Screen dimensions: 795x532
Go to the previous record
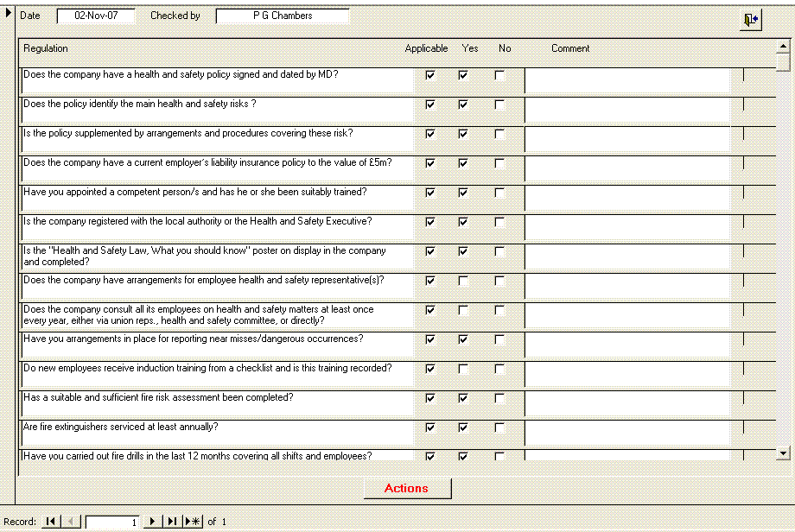click(x=72, y=522)
